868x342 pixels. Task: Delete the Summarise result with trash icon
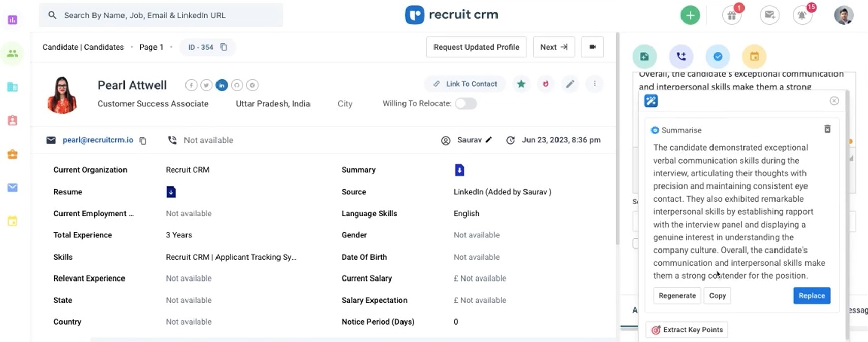(x=827, y=129)
